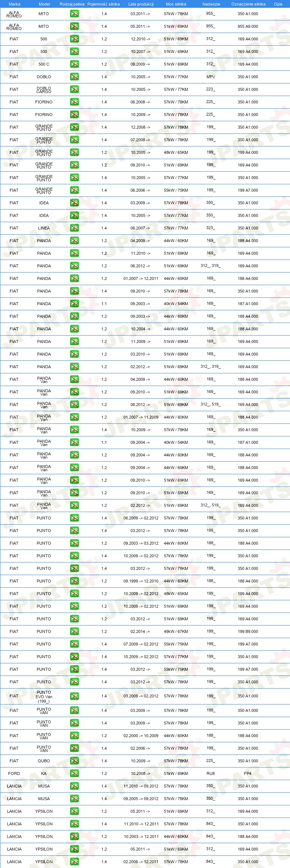Select the FORD brand cell
The width and height of the screenshot is (290, 868).
coord(14,773)
